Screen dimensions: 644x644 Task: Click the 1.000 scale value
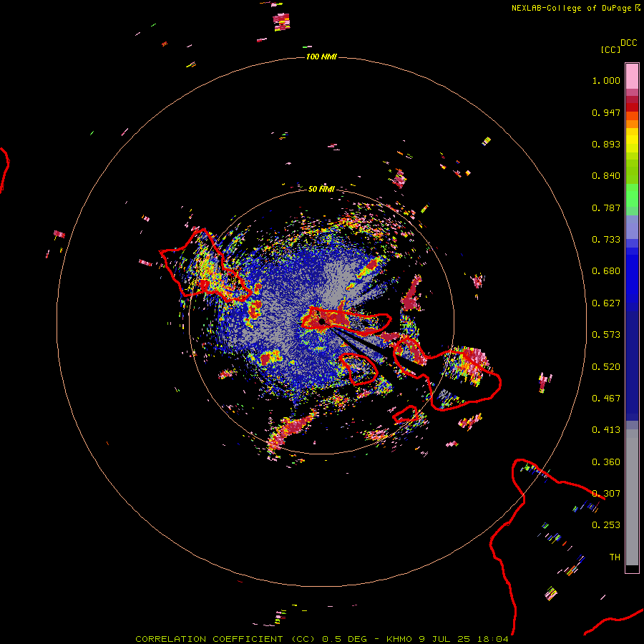pos(606,80)
